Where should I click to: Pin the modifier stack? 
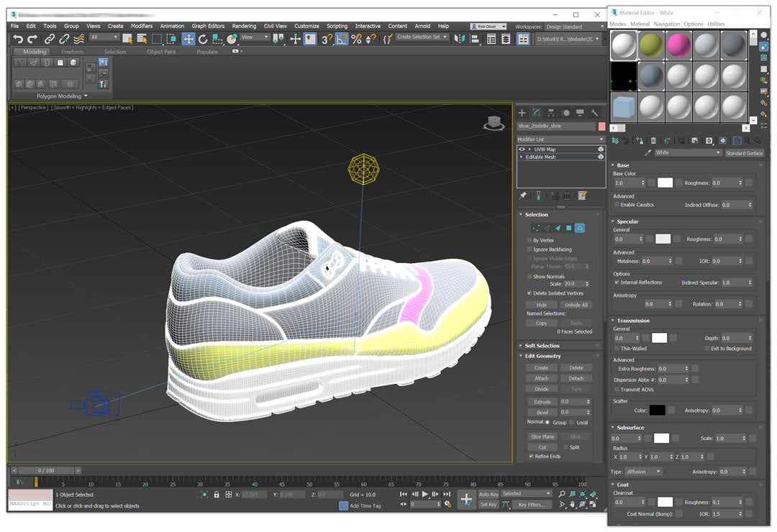[x=523, y=196]
